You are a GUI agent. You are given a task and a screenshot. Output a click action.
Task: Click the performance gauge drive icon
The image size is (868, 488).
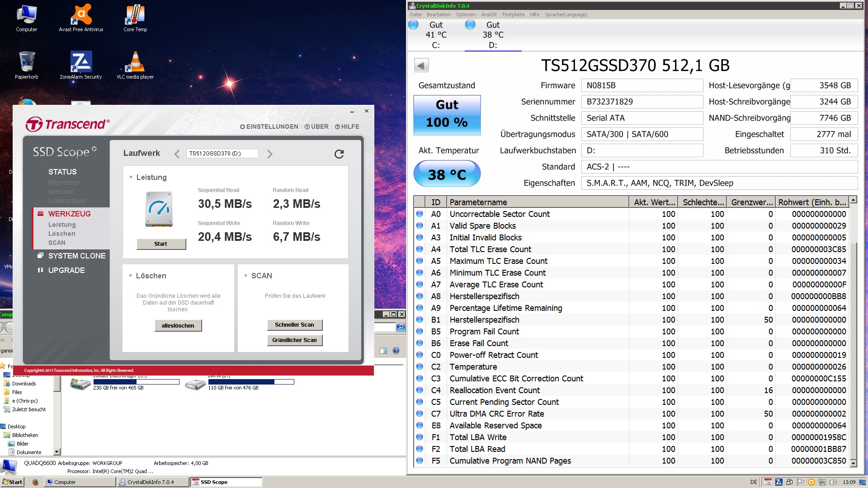(159, 209)
